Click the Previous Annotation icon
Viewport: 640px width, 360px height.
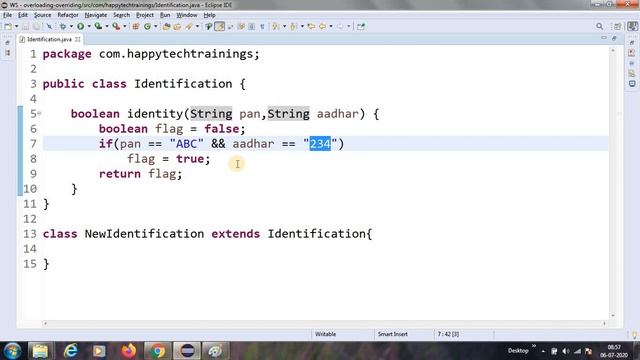pyautogui.click(x=293, y=27)
